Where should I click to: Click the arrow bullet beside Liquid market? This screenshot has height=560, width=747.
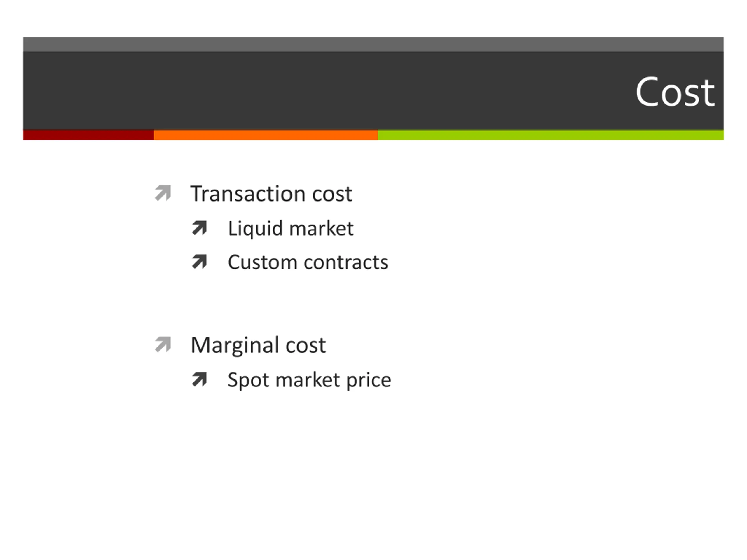199,228
